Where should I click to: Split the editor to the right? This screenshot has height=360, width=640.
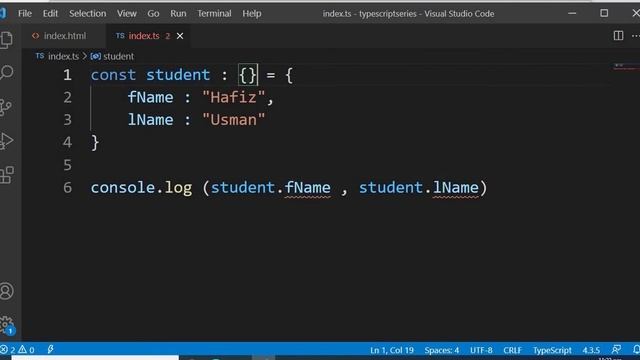pyautogui.click(x=618, y=36)
